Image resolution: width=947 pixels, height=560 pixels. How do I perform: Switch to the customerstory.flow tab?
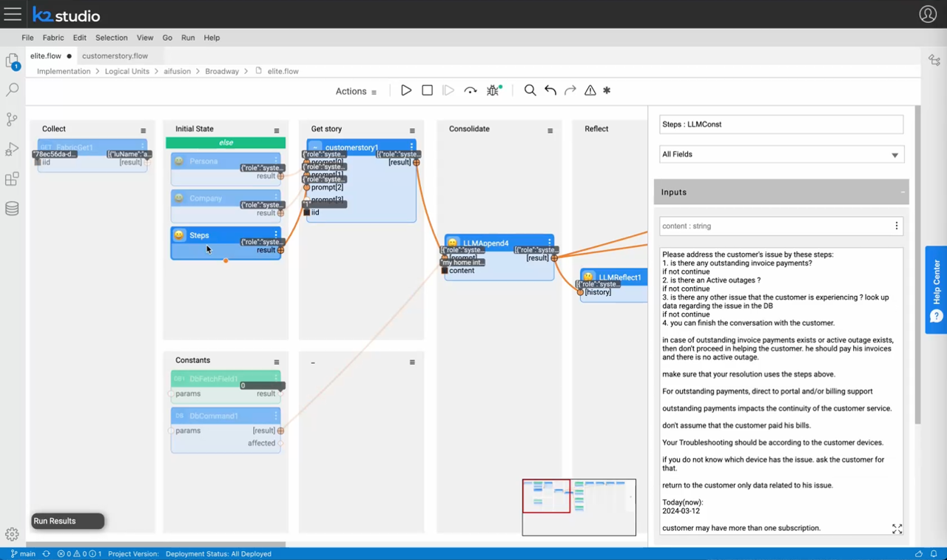(115, 56)
